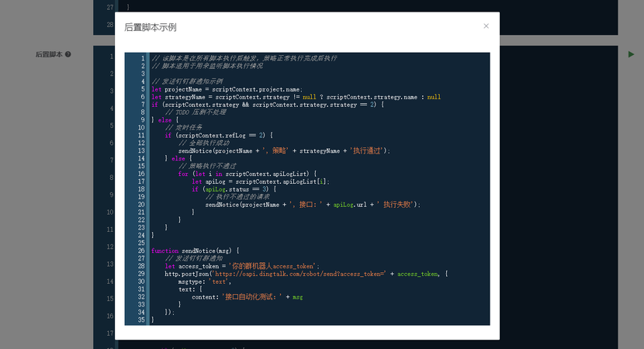
Task: Run the script with the green play icon
Action: (631, 54)
